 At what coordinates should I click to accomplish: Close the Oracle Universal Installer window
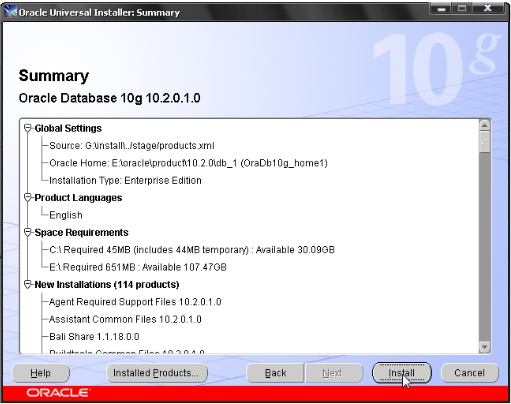[487, 8]
